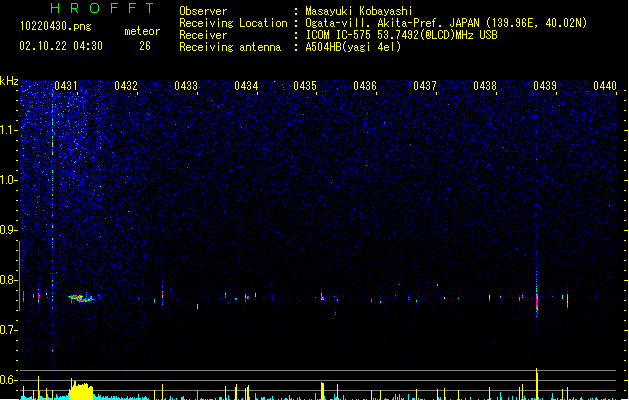Screen dimensions: 629x400
Task: Click the 0437 time marker
Action: click(425, 85)
